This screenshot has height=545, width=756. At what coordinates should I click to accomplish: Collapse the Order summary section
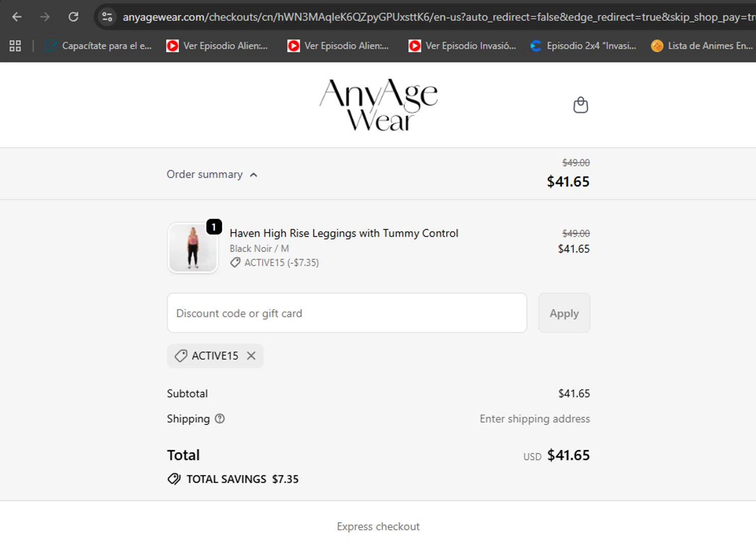(212, 174)
